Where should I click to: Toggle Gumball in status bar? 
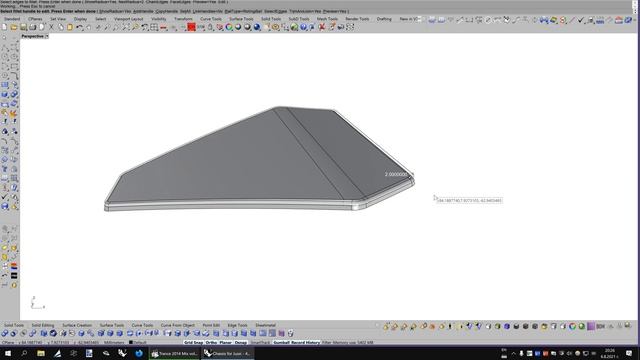click(281, 342)
